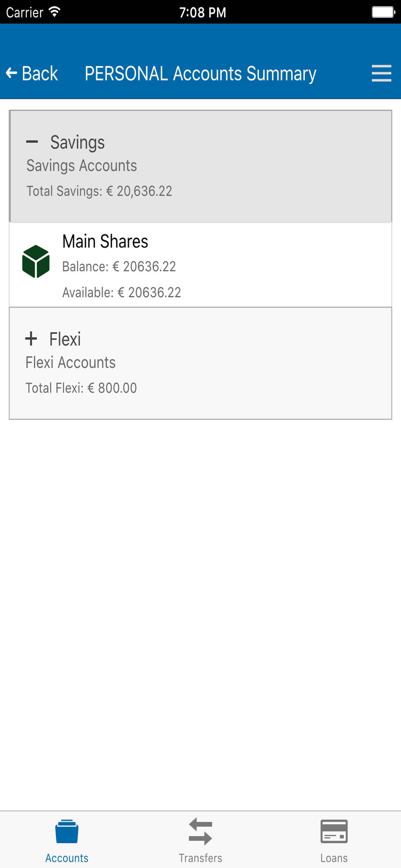
Task: Open the Main Shares account
Action: coord(105,242)
